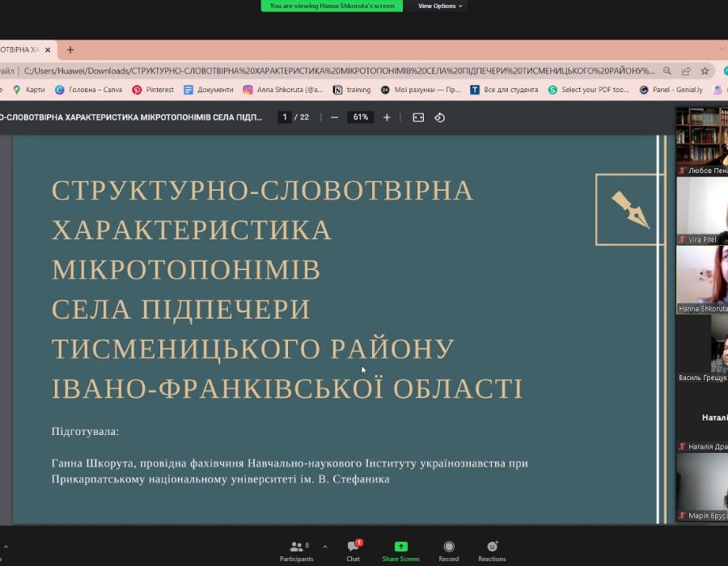The width and height of the screenshot is (728, 566).
Task: Expand the View Options dropdown
Action: pyautogui.click(x=438, y=6)
